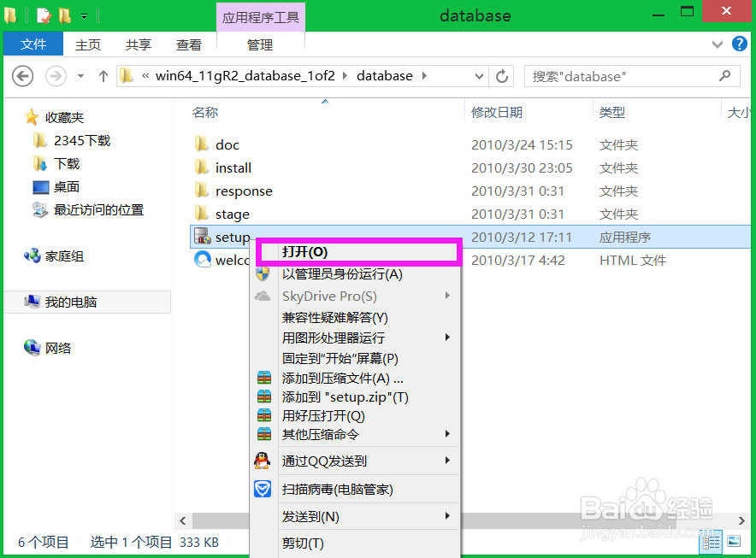Sort by the 修改日期 column header
756x558 pixels.
(497, 112)
